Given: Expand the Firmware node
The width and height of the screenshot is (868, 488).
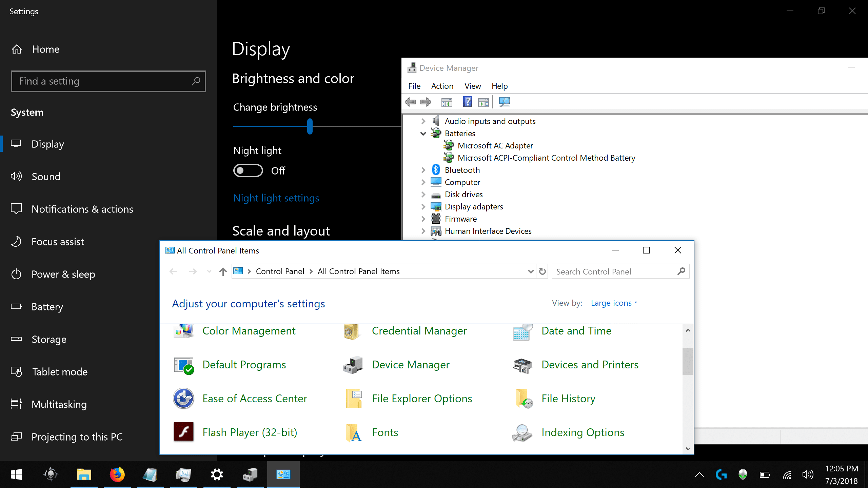Looking at the screenshot, I should pyautogui.click(x=423, y=219).
